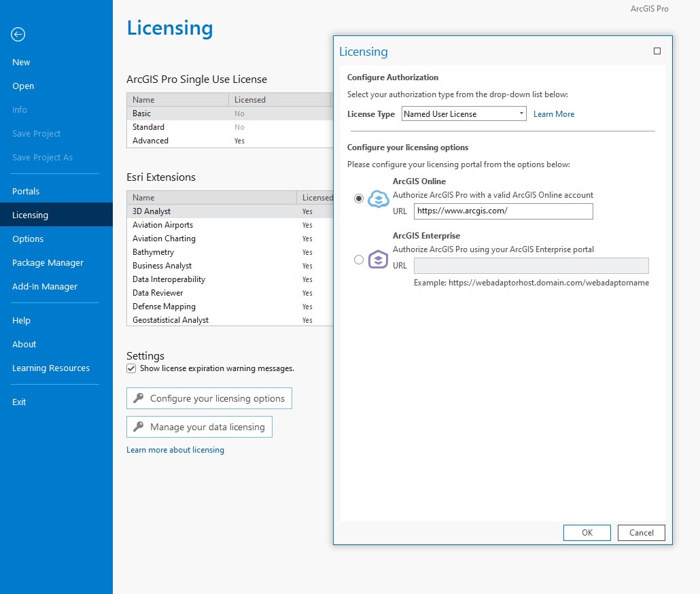Confirm the dialog with OK

586,532
